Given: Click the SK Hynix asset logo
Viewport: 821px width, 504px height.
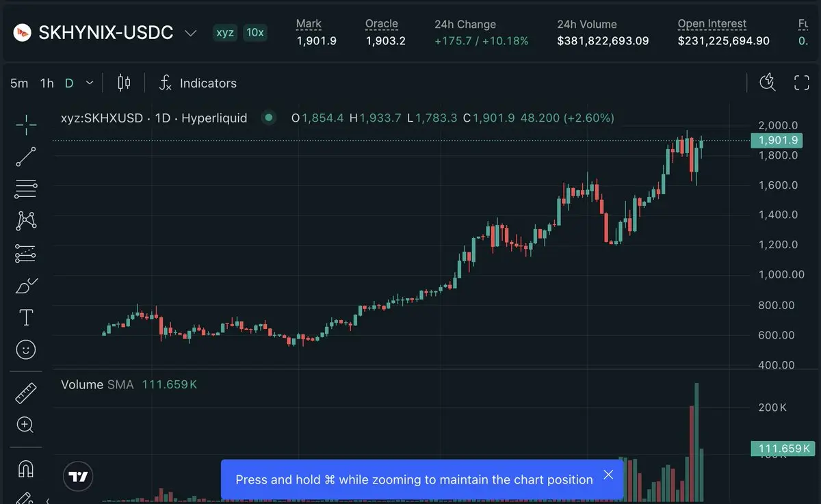Looking at the screenshot, I should point(23,32).
